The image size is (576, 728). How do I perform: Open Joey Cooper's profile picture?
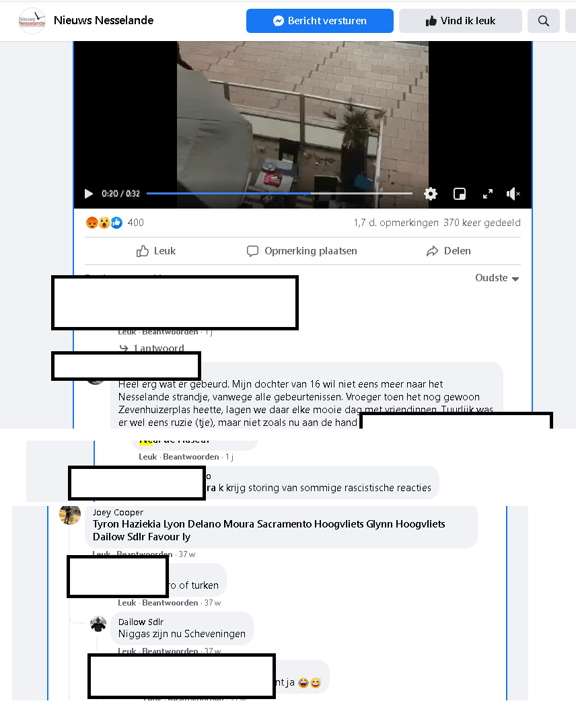(70, 514)
